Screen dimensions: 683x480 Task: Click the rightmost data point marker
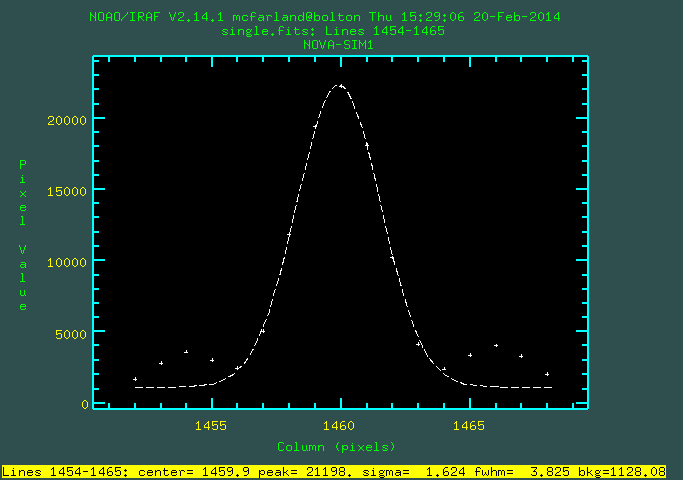(x=547, y=374)
